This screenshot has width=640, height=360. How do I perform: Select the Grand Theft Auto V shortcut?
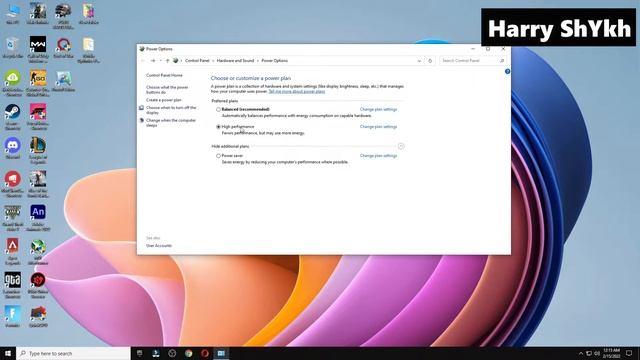tap(13, 218)
